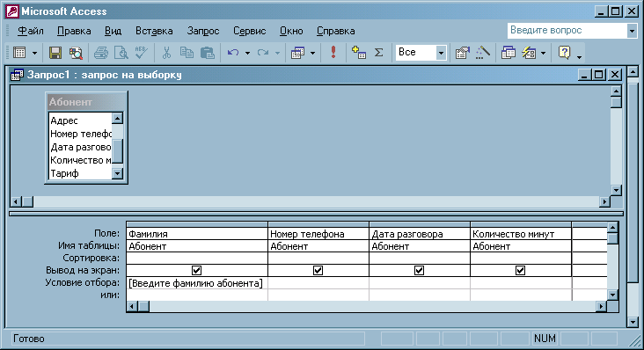Viewport: 644px width, 350px height.
Task: Open the Undo history dropdown arrow
Action: pos(247,53)
